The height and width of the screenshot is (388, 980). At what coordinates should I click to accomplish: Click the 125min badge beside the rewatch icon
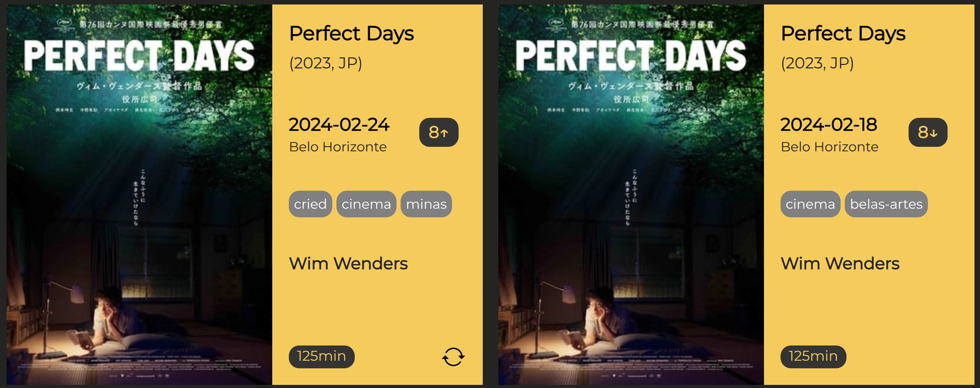click(x=322, y=357)
